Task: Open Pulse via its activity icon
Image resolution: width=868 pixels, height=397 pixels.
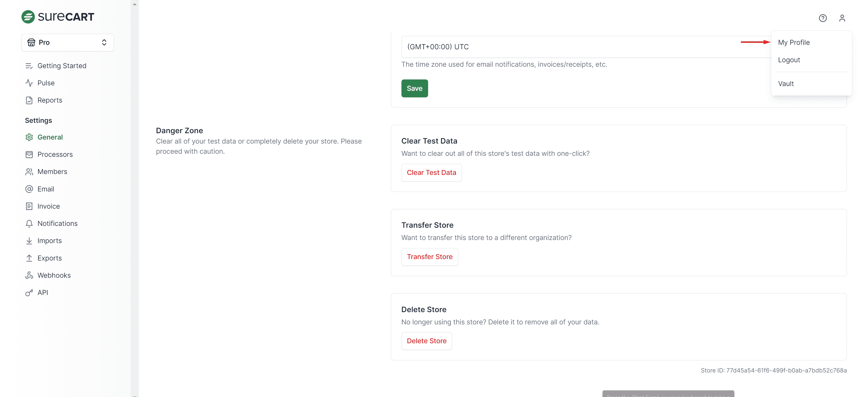Action: tap(29, 83)
